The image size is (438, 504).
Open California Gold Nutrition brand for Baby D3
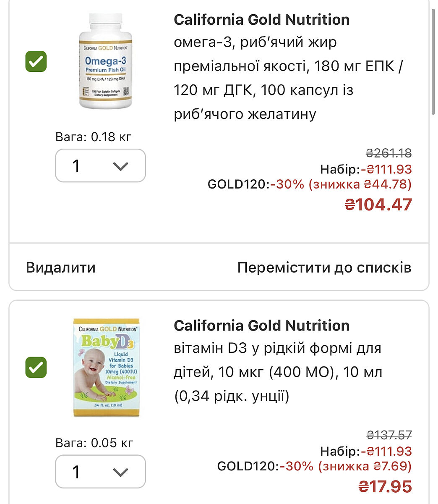[261, 325]
